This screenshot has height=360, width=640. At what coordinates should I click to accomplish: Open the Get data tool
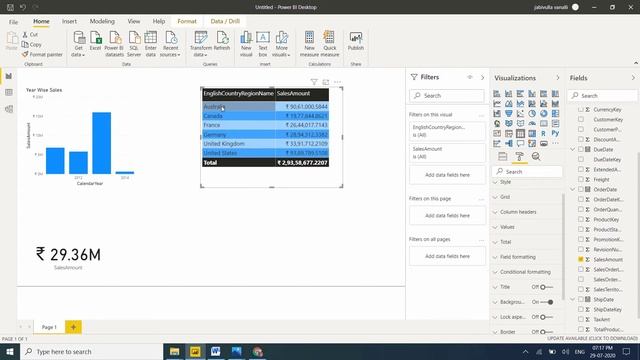coord(78,44)
